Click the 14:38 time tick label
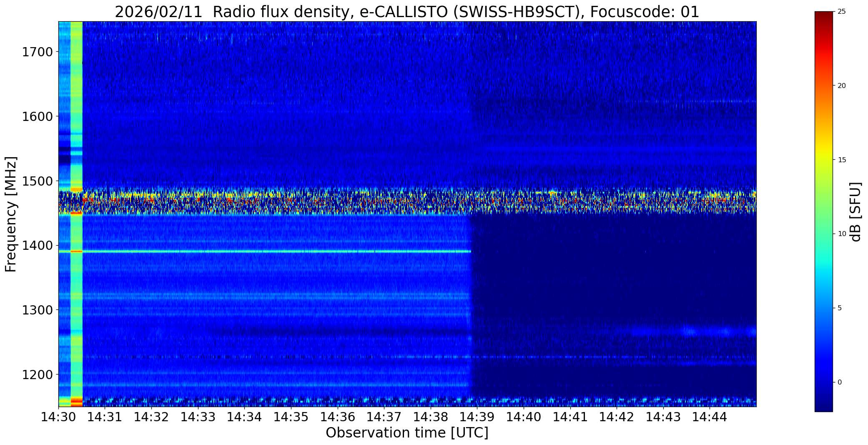 click(x=431, y=417)
